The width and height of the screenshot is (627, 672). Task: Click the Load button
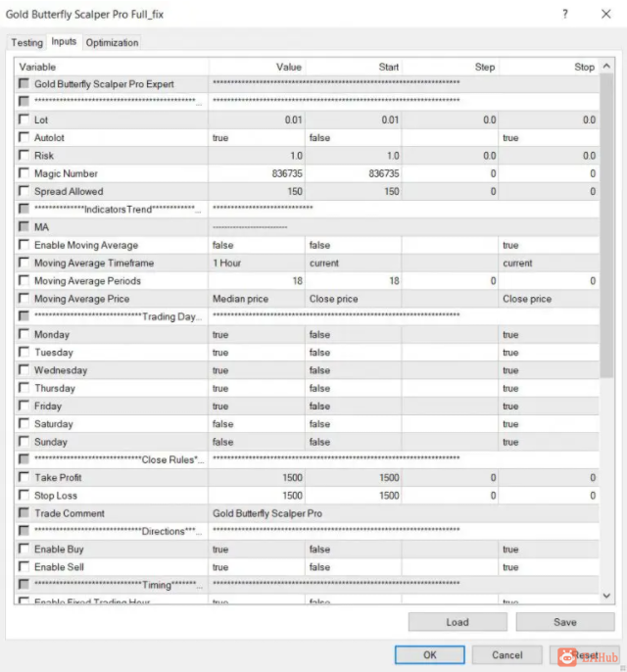458,622
